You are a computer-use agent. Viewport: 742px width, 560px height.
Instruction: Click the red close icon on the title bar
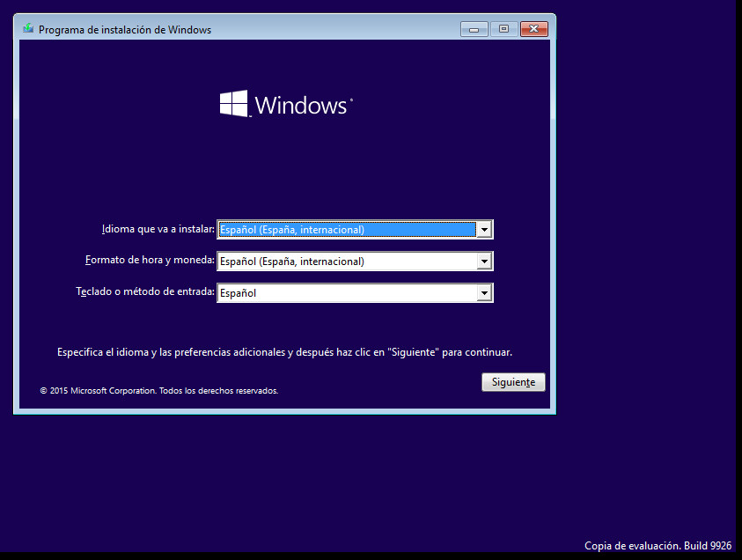click(x=533, y=28)
